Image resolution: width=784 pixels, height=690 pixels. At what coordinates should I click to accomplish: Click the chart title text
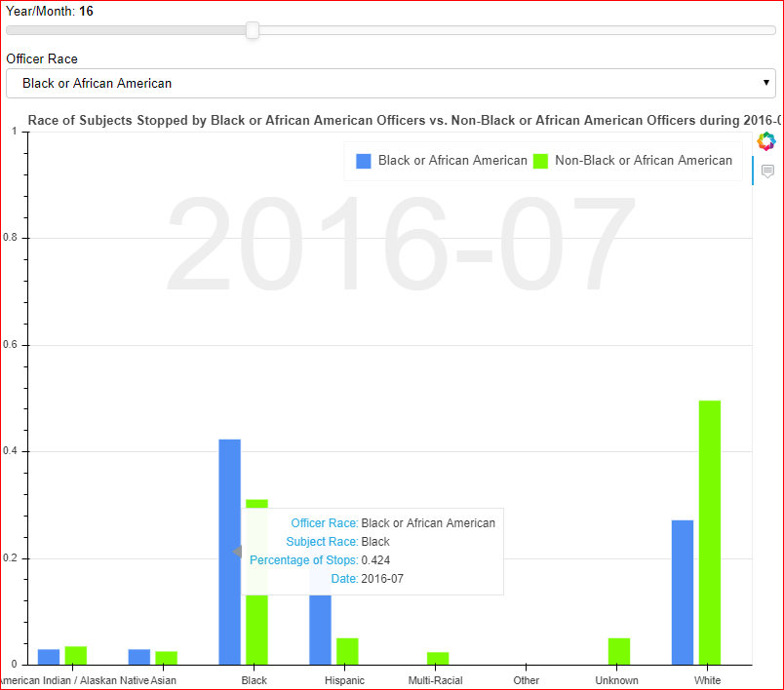click(x=404, y=121)
